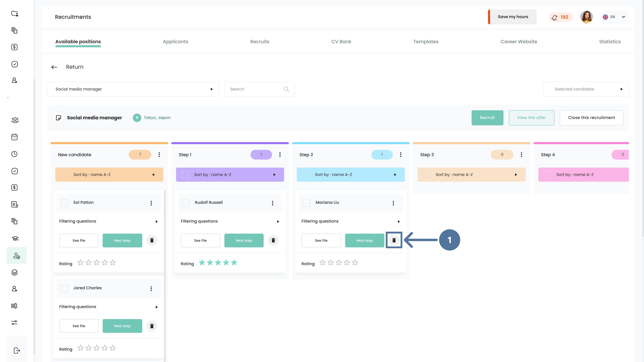Click into the Search input field
This screenshot has height=362, width=644.
259,89
